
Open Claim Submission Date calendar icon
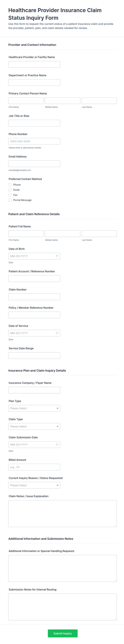pyautogui.click(x=57, y=445)
